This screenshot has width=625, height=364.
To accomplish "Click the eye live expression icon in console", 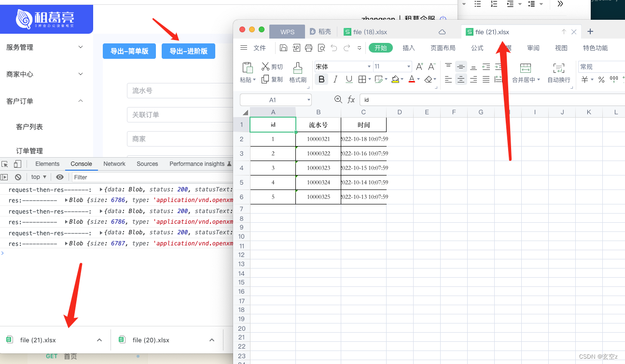I will point(59,177).
